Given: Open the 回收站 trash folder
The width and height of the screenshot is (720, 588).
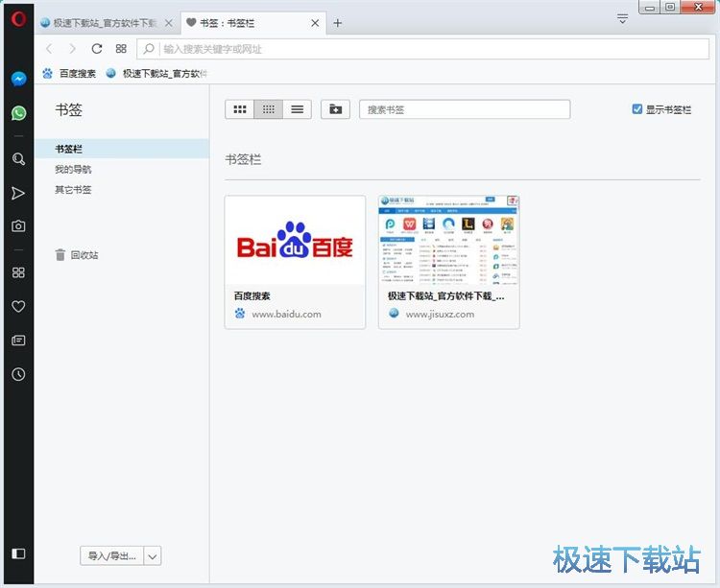Looking at the screenshot, I should tap(76, 254).
